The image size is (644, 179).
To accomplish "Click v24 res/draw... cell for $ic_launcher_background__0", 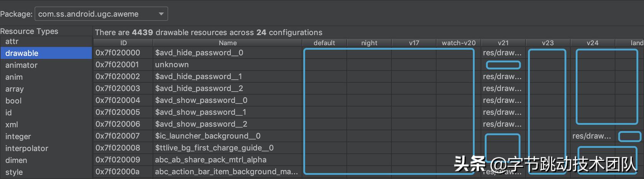I will point(591,136).
